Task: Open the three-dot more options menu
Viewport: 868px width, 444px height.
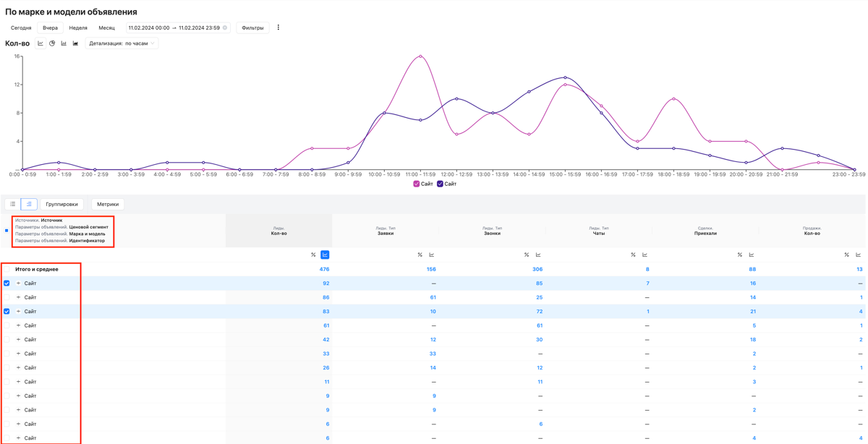Action: [x=278, y=27]
